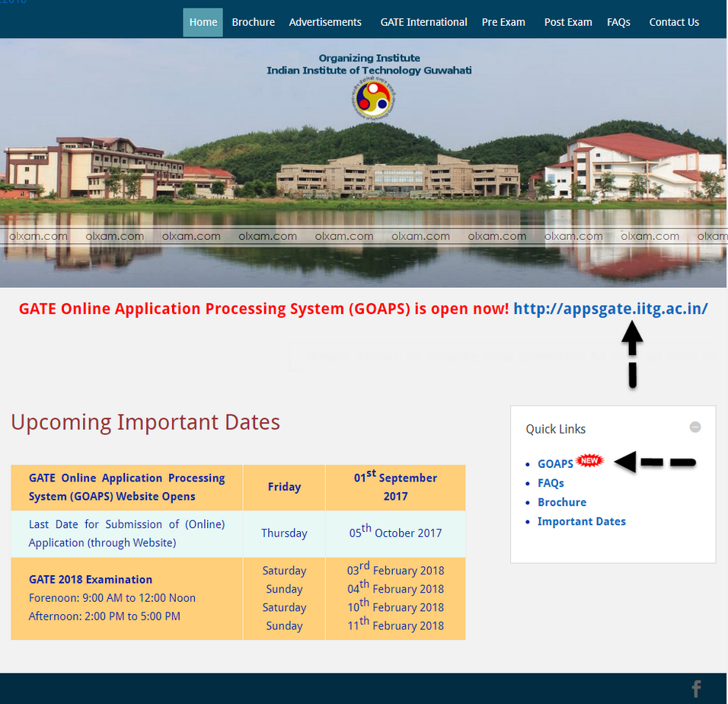This screenshot has height=704, width=728.
Task: Click the IIT Guwahati logo emblem
Action: (373, 99)
